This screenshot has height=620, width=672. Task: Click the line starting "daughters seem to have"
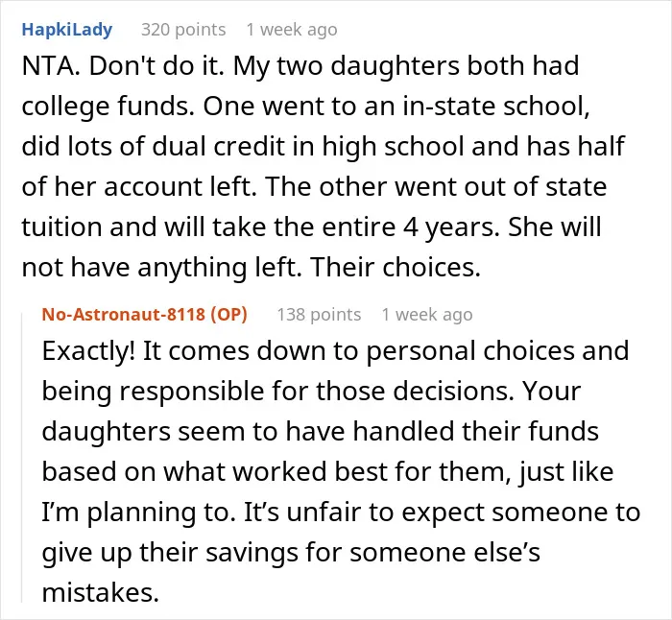tap(320, 432)
